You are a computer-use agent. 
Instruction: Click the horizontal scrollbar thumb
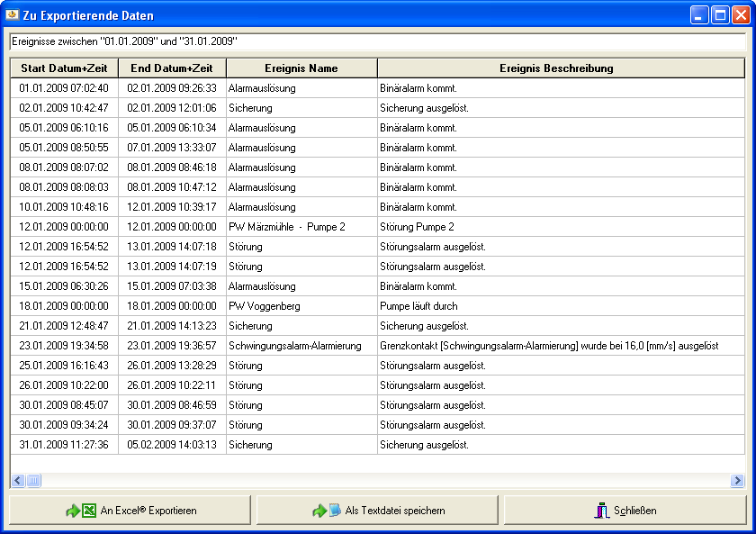pos(33,481)
